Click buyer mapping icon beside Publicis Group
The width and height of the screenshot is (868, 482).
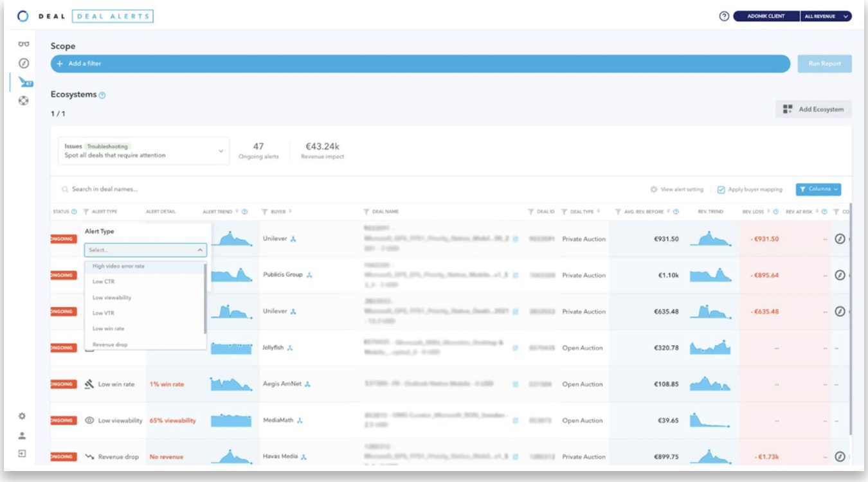click(x=309, y=275)
